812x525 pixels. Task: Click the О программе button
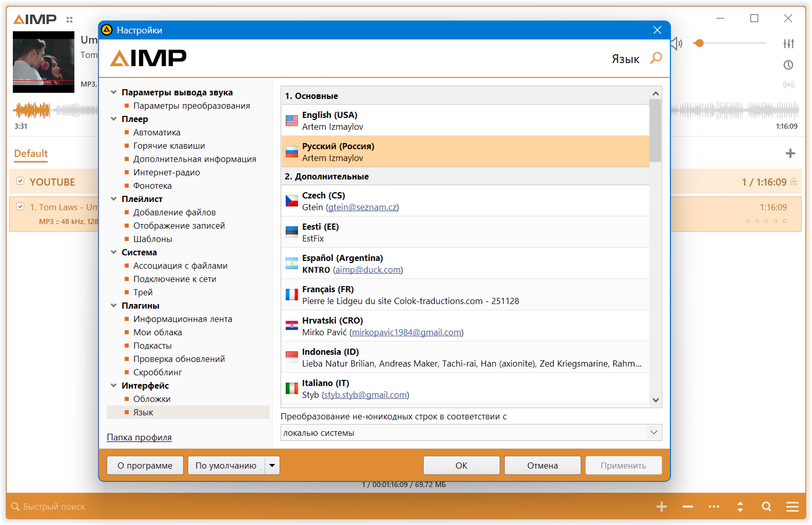tap(145, 466)
